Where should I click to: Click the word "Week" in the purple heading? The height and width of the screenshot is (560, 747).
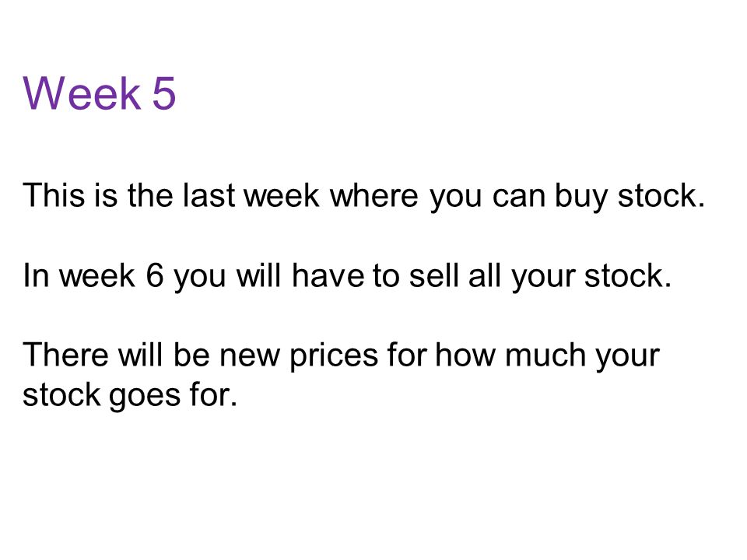click(x=82, y=93)
